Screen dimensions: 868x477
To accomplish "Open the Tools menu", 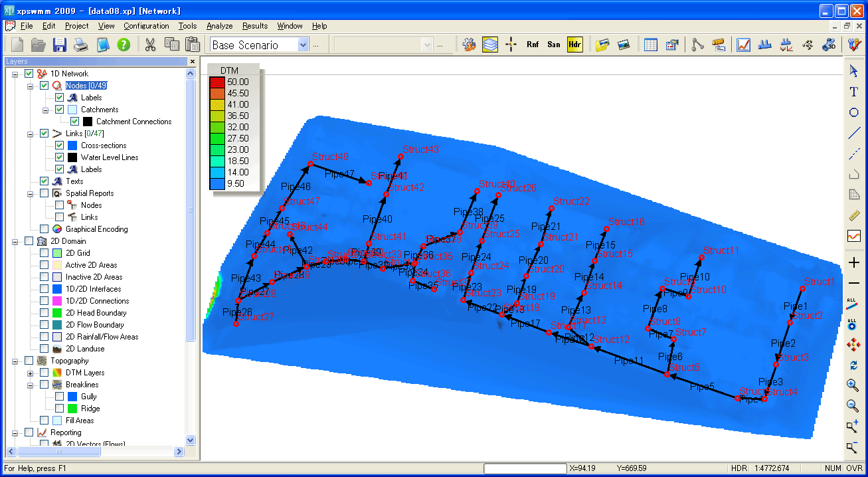I will [187, 26].
